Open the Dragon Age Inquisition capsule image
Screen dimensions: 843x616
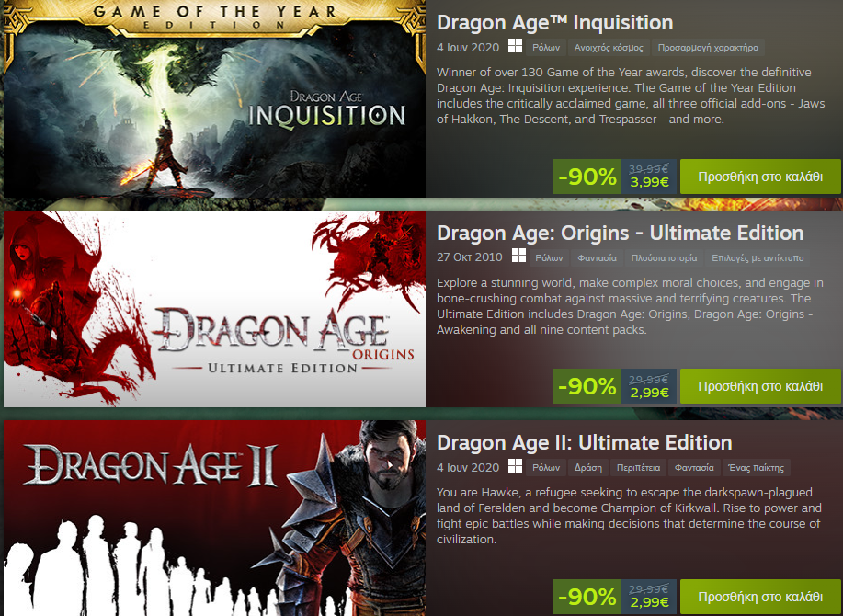click(214, 98)
